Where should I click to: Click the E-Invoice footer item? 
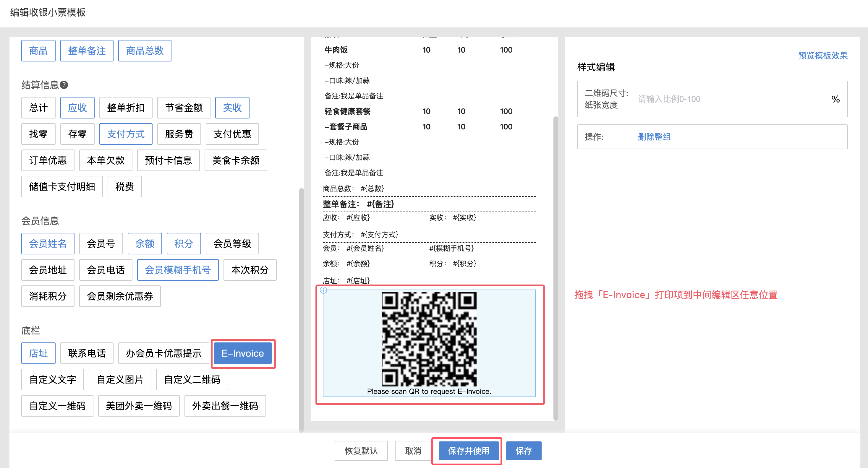click(243, 353)
